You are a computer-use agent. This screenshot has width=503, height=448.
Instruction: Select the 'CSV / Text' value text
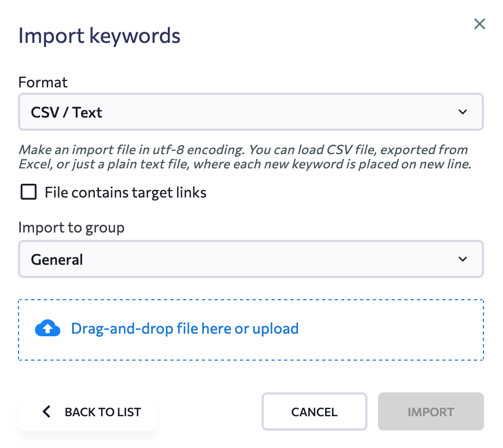[x=66, y=112]
